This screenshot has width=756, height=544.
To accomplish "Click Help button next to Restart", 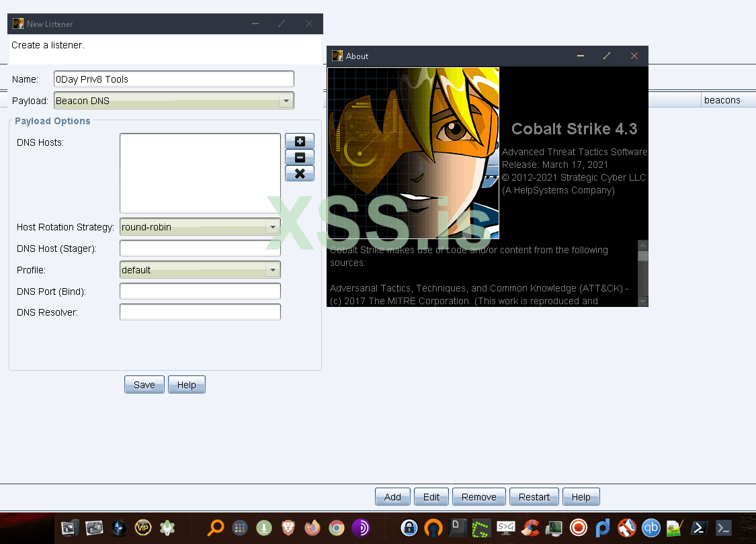I will 581,497.
